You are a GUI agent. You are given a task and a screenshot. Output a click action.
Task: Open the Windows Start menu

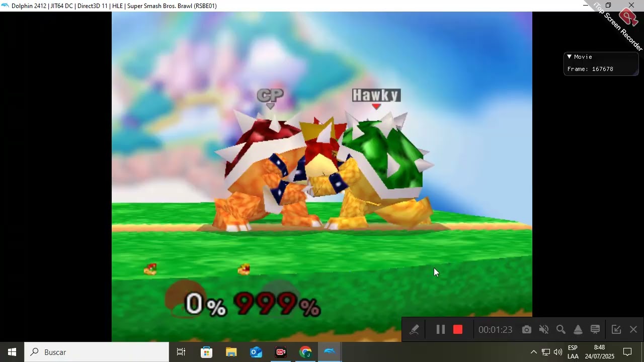12,352
